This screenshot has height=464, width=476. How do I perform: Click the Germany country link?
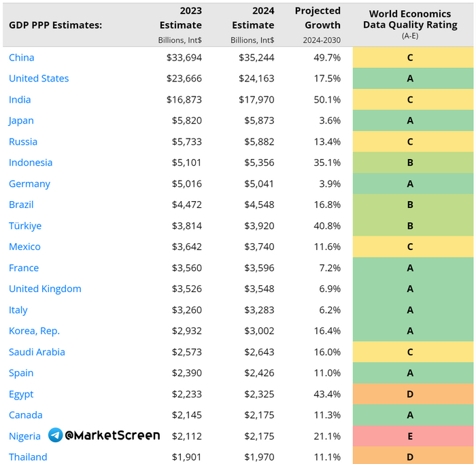pos(29,184)
